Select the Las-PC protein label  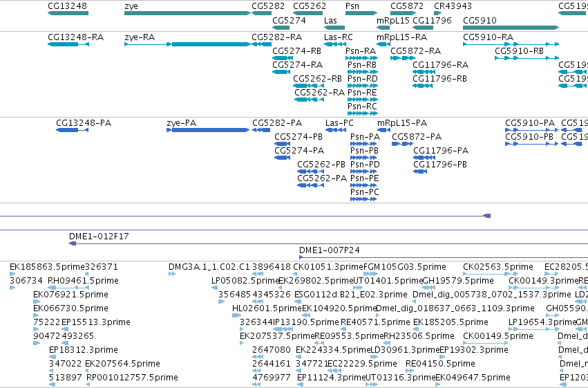point(339,123)
